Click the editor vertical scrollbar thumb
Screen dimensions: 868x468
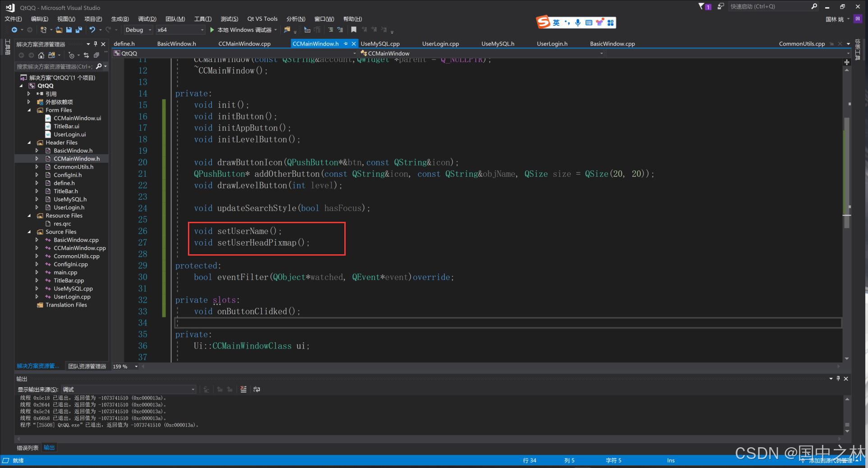coord(847,174)
